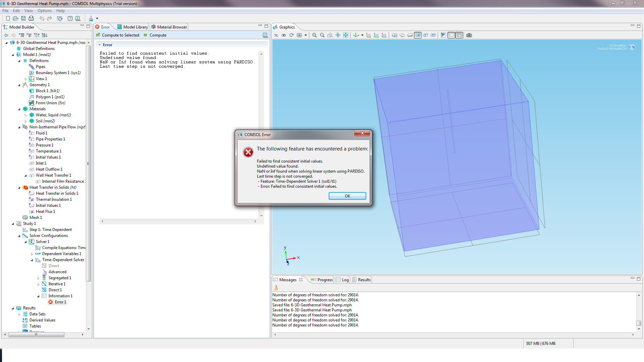Click the Move Up node icon
This screenshot has width=644, height=362.
pyautogui.click(x=37, y=35)
